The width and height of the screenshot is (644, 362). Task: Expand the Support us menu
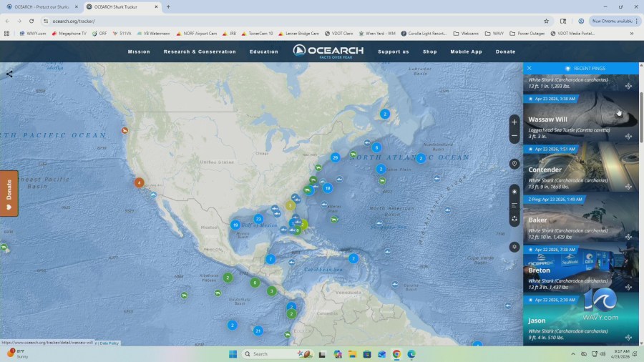click(x=394, y=52)
